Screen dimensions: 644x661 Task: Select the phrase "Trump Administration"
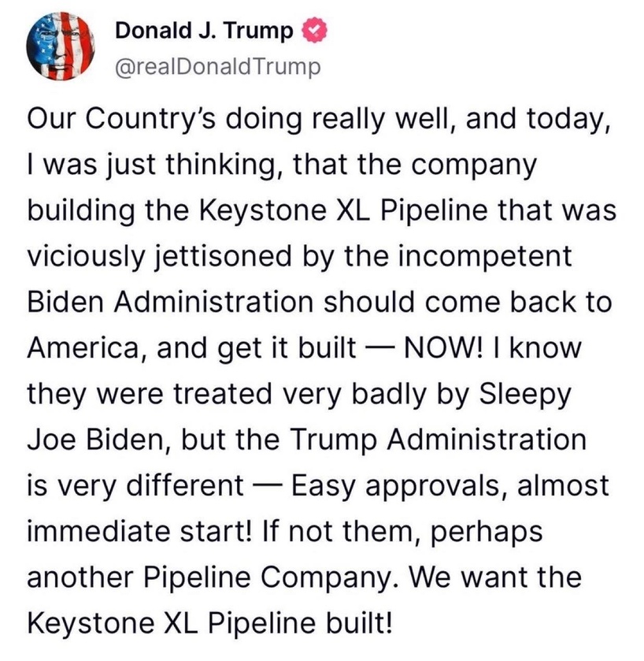[x=438, y=440]
